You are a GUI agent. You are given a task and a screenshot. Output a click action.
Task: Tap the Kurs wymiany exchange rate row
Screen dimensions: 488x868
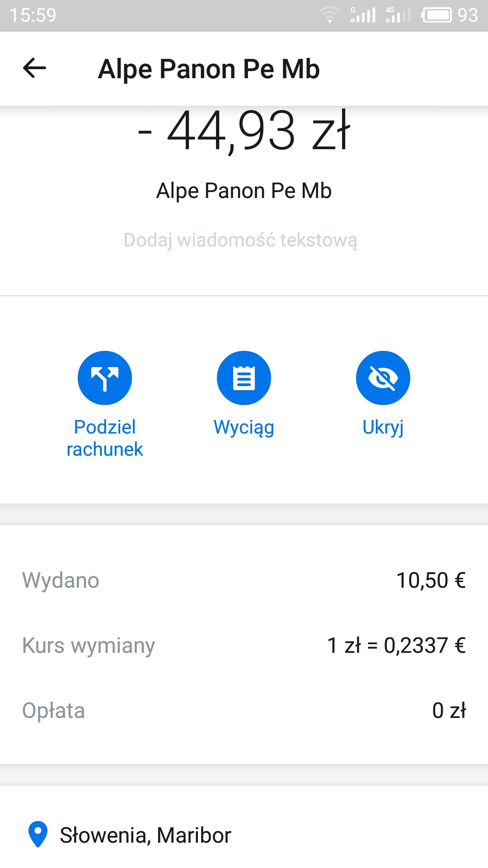(244, 645)
